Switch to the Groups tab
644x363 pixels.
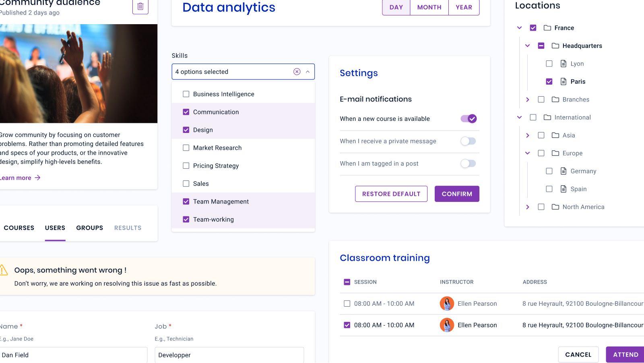coord(90,228)
